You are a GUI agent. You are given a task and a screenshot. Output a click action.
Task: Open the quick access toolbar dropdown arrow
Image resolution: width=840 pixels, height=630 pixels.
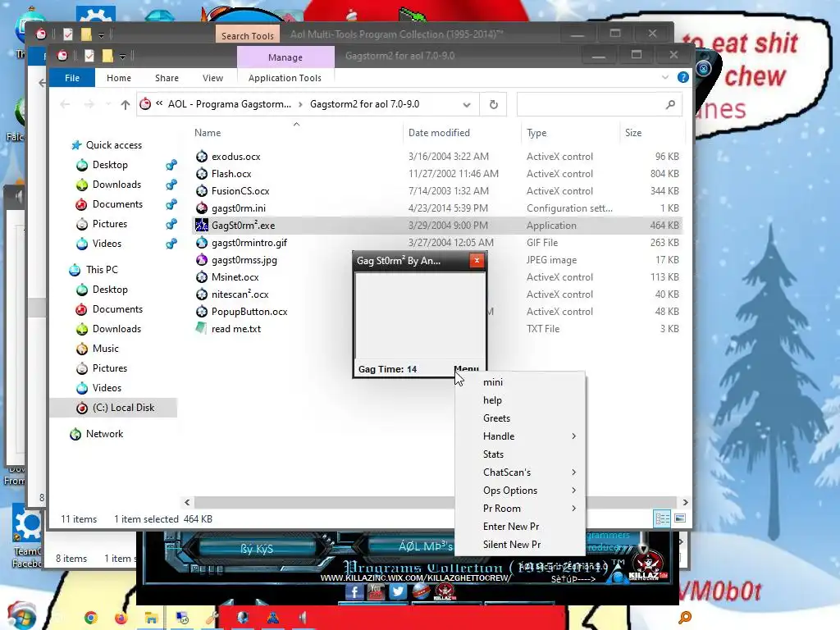[123, 57]
